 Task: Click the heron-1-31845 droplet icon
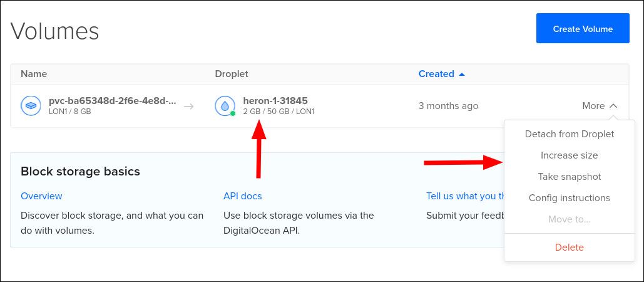(x=225, y=106)
